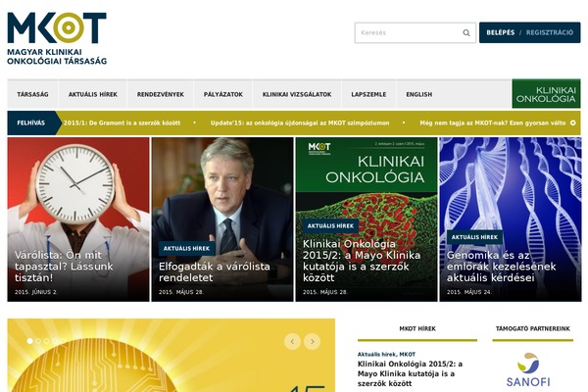This screenshot has height=392, width=588.
Task: Select the Klinikai vizsgálatok menu item
Action: (x=297, y=94)
